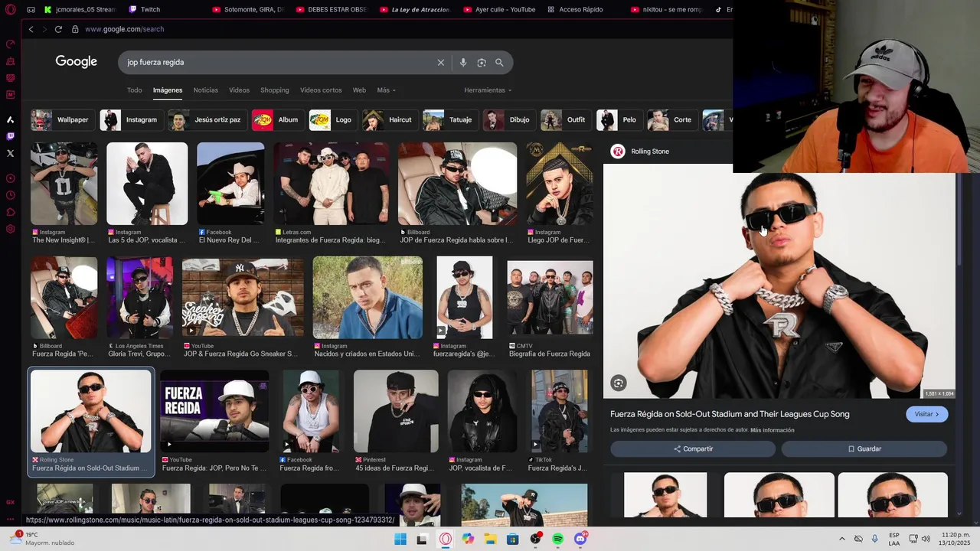
Task: Switch to the Shopping tab
Action: [274, 90]
